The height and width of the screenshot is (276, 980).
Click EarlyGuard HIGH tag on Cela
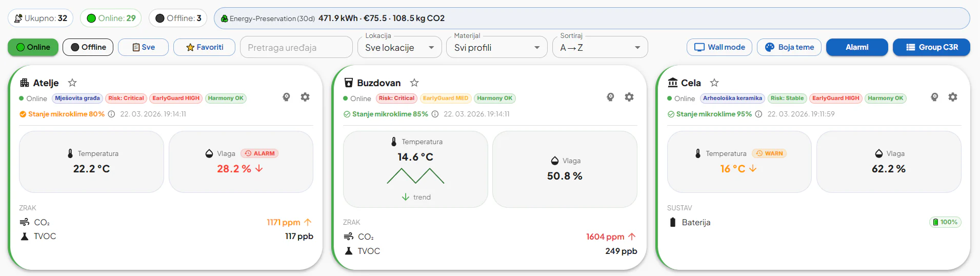(836, 98)
